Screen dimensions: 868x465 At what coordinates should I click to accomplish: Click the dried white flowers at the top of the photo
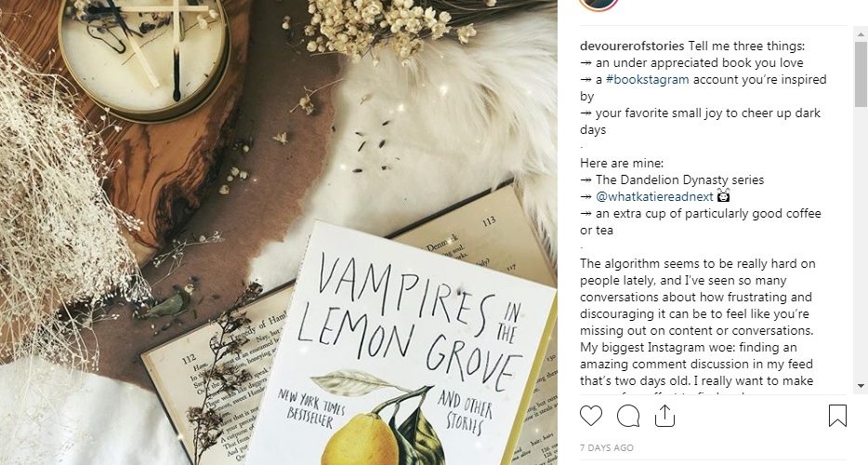[x=382, y=28]
